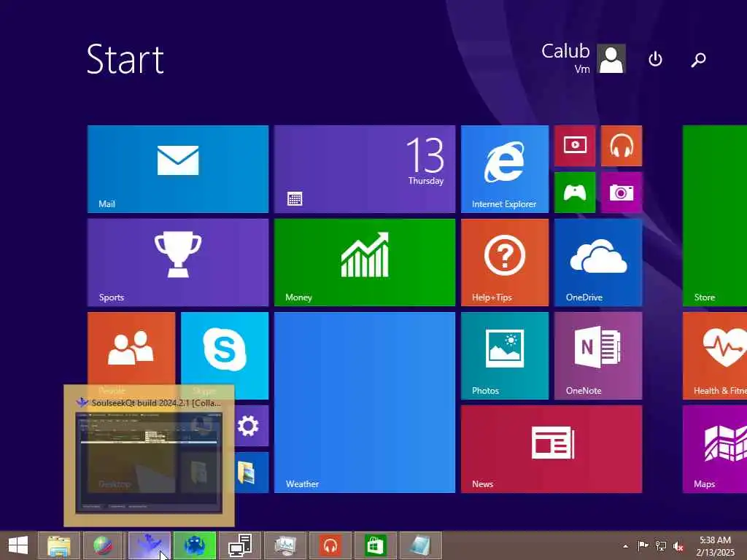Open the globe browser icon in taskbar
The width and height of the screenshot is (747, 560).
104,545
